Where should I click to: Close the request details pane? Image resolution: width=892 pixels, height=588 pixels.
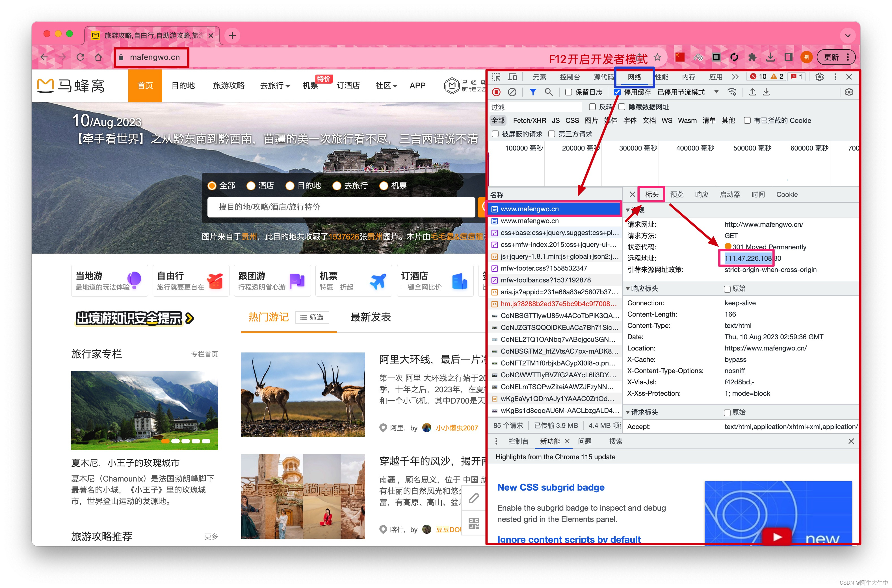[x=632, y=194]
